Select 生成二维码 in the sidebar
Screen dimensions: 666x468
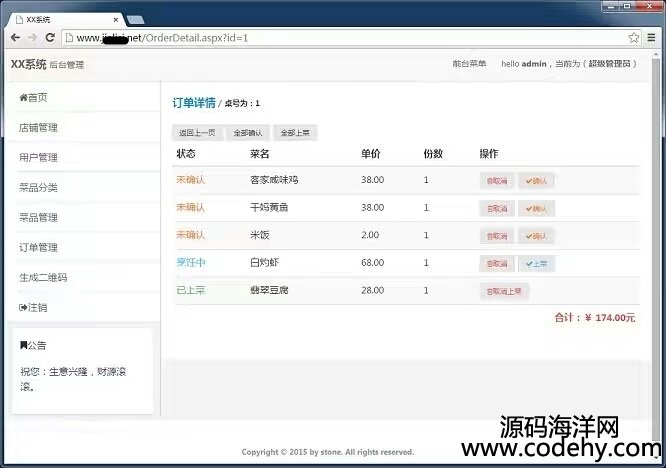(42, 277)
